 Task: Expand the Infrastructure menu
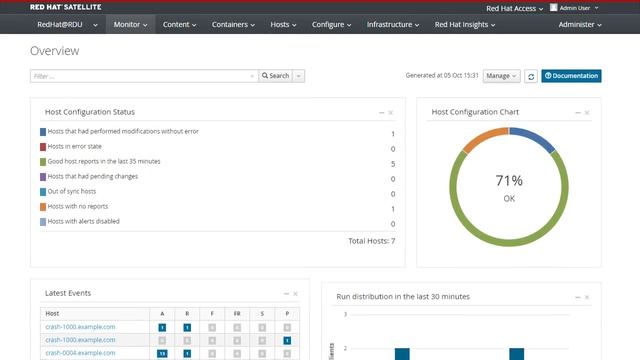(x=393, y=24)
